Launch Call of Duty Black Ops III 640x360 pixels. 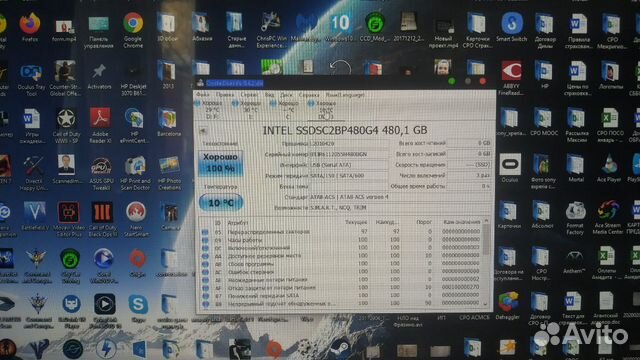pyautogui.click(x=102, y=220)
